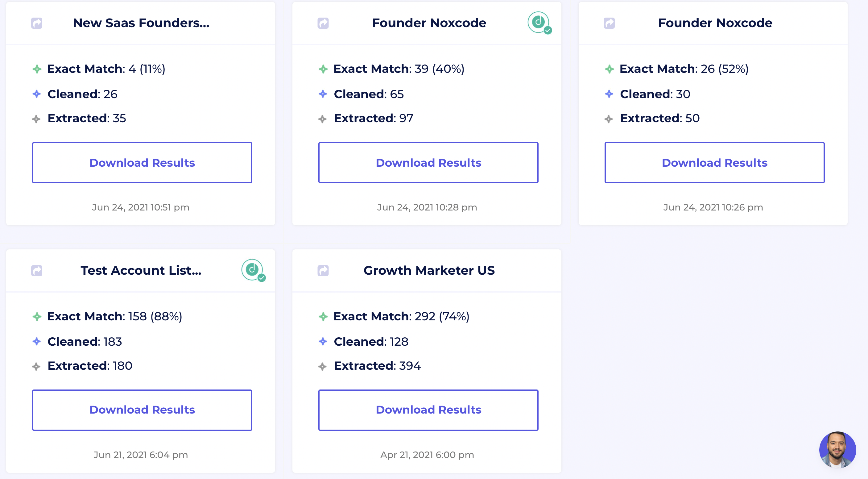
Task: Click share icon on Founder Noxcode 10:28 pm card
Action: (323, 23)
